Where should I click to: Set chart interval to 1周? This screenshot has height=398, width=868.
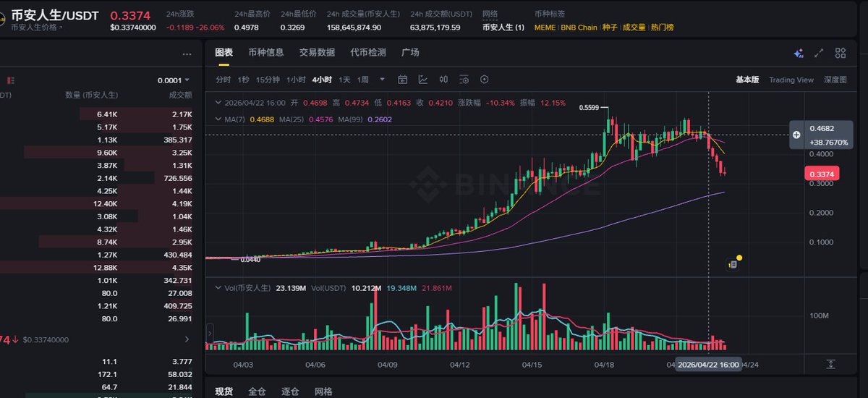tap(363, 80)
